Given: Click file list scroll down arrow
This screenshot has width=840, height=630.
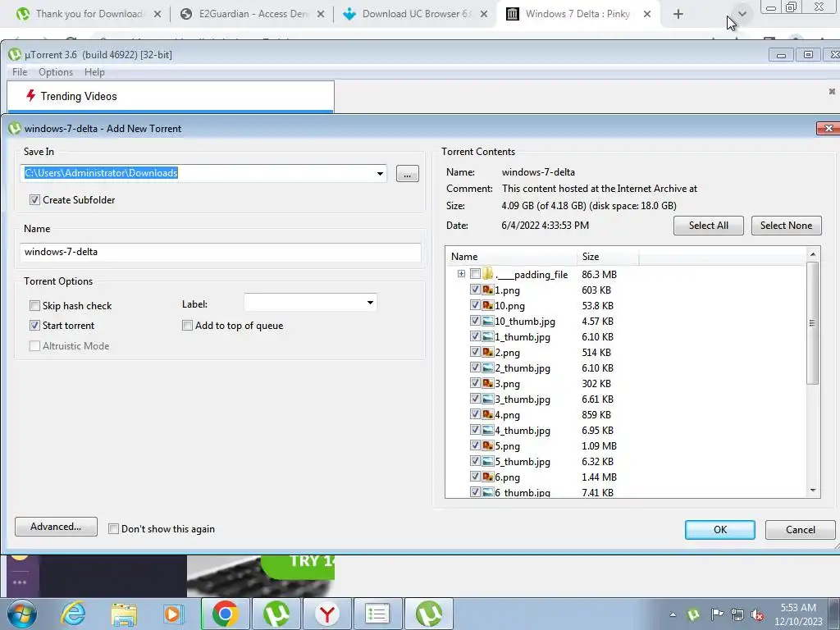Looking at the screenshot, I should [813, 491].
